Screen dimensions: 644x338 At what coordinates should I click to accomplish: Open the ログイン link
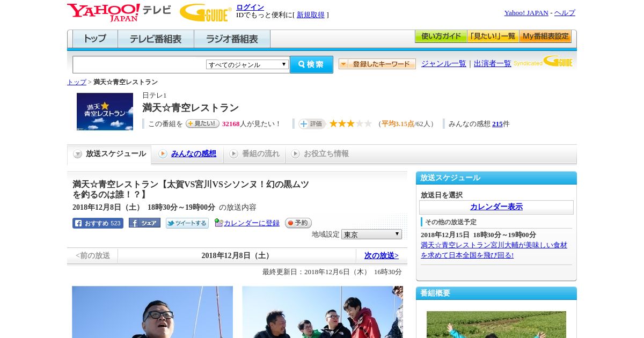tap(250, 7)
